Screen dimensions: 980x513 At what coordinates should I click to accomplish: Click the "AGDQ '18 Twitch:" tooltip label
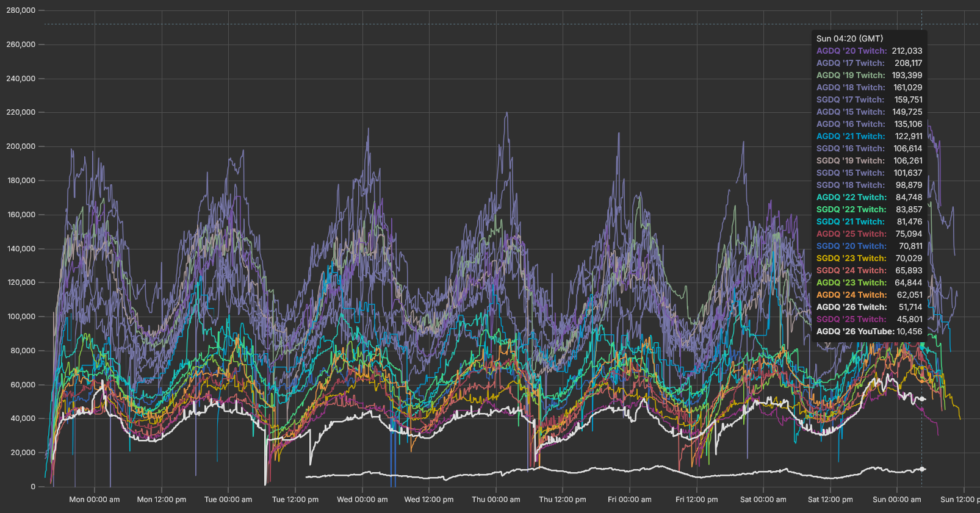tap(851, 87)
